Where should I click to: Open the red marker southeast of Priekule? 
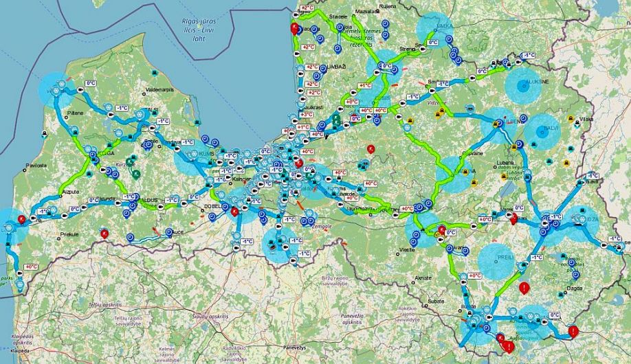(104, 234)
